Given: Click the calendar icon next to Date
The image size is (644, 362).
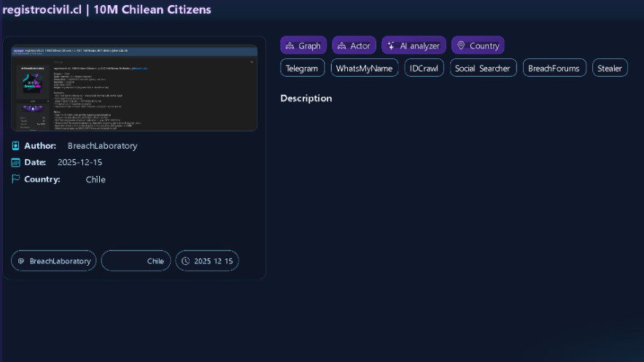Looking at the screenshot, I should (16, 163).
